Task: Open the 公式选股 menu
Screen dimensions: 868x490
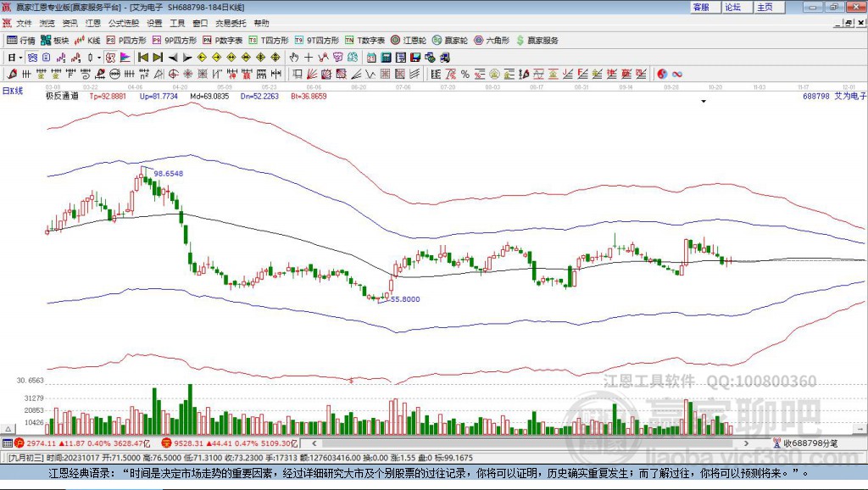Action: (x=124, y=23)
